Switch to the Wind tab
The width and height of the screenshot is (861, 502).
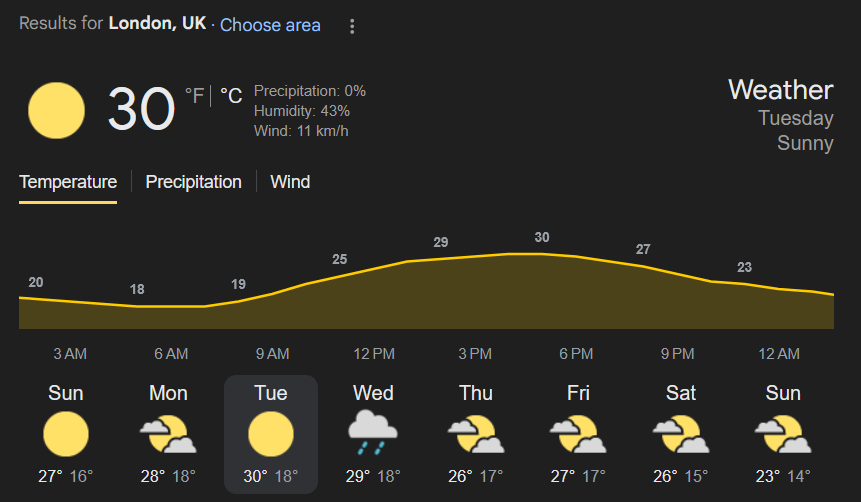click(x=290, y=182)
